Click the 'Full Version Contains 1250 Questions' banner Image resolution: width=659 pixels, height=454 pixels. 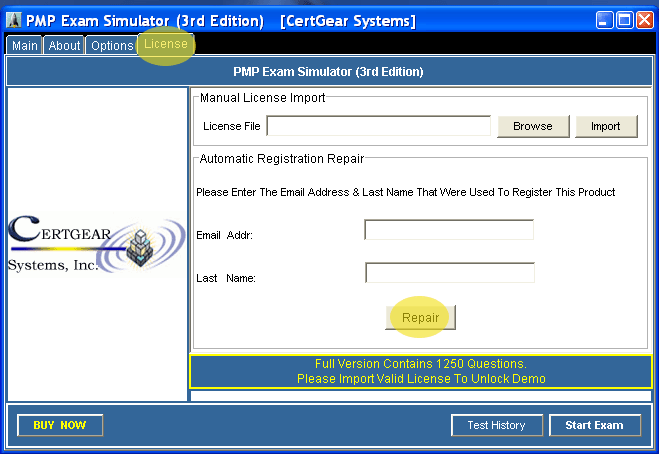pyautogui.click(x=421, y=371)
